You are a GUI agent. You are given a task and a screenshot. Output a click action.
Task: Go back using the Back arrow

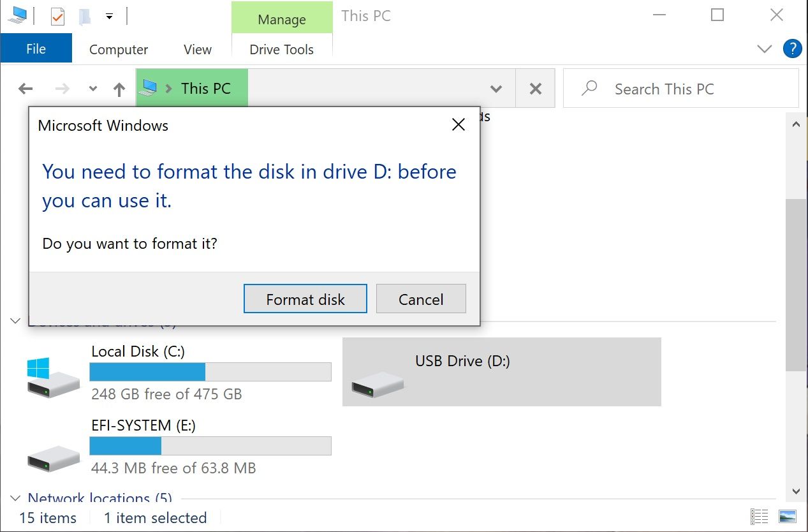point(26,89)
